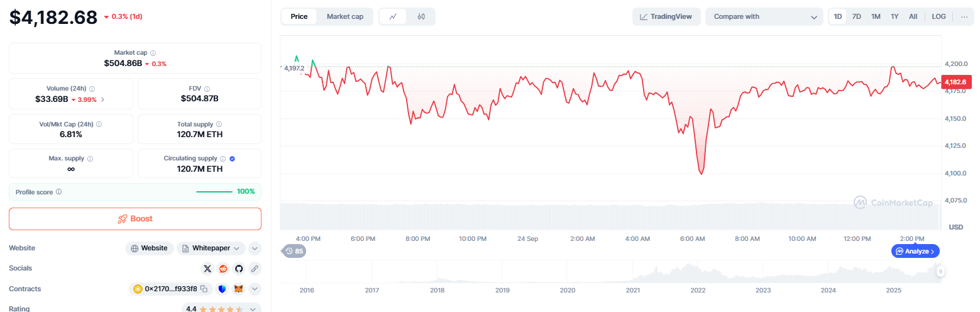
Task: Open the chart more options (three dots)
Action: [x=965, y=16]
